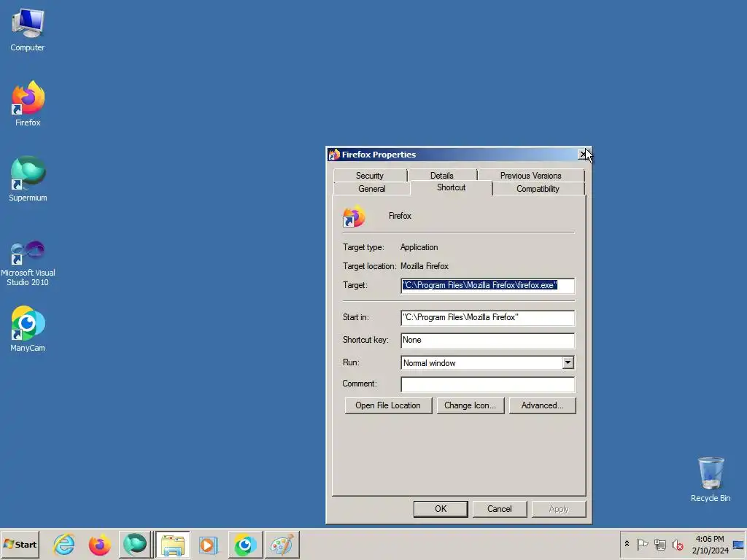The height and width of the screenshot is (560, 747).
Task: Launch Firefox from the taskbar
Action: (99, 544)
